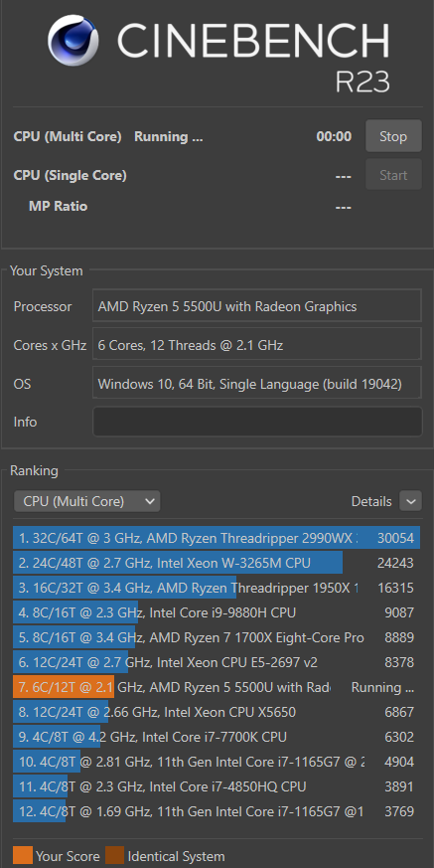The height and width of the screenshot is (868, 434).
Task: Select the Core i7-7700K ranking row
Action: click(217, 738)
